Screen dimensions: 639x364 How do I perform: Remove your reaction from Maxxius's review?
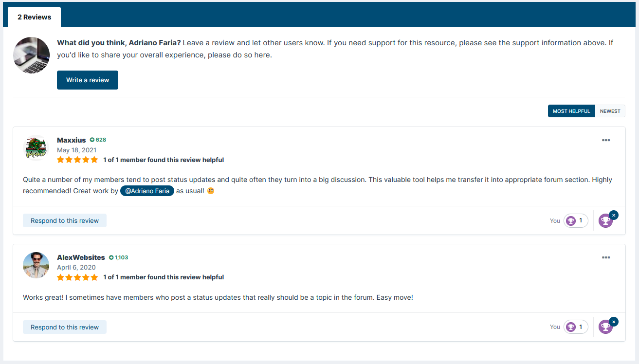click(614, 215)
